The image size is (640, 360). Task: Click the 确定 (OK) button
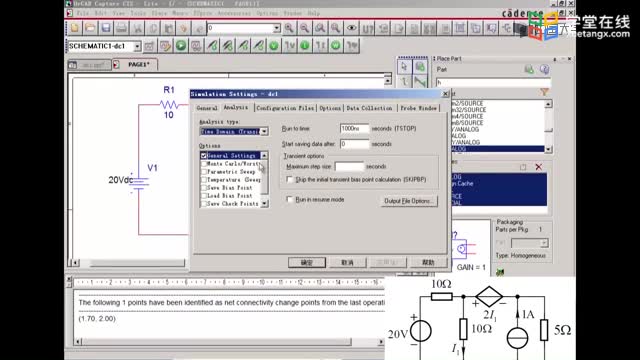(307, 262)
